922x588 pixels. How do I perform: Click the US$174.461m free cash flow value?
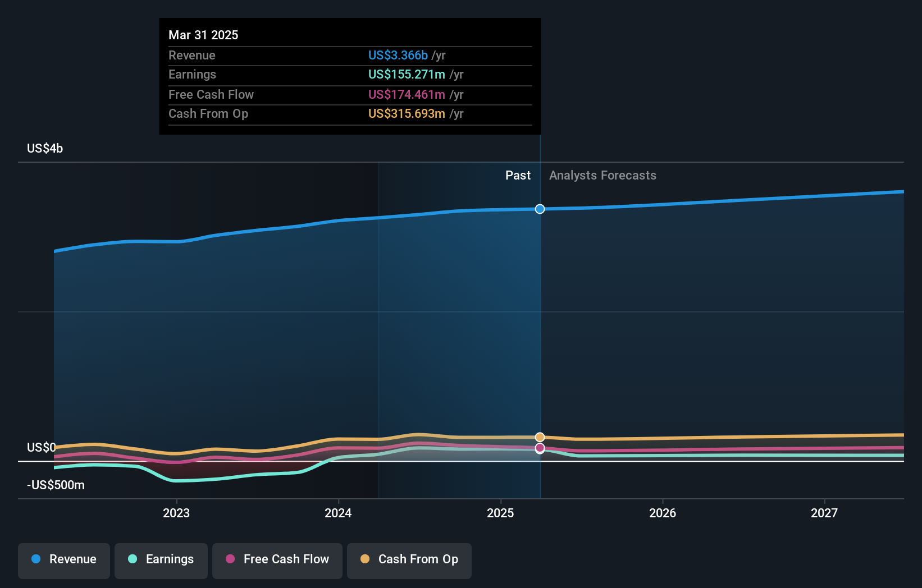coord(407,94)
